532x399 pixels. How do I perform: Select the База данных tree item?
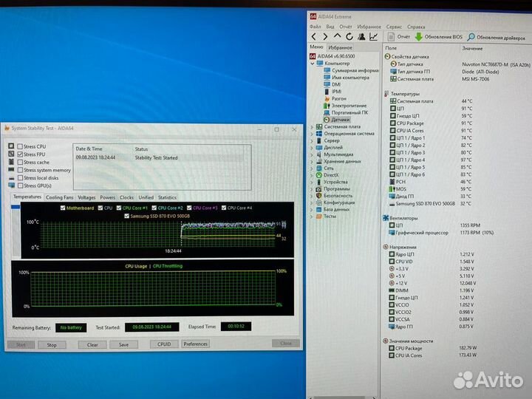(332, 209)
